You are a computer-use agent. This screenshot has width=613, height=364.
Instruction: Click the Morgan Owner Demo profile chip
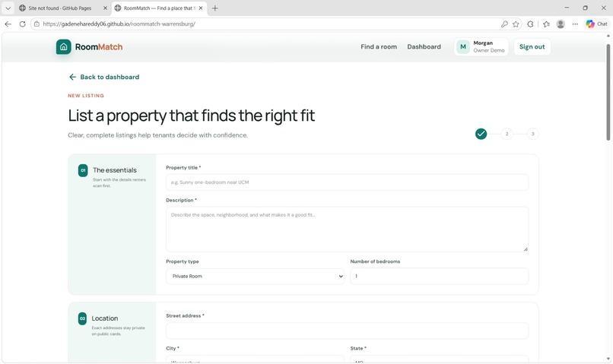[x=481, y=47]
